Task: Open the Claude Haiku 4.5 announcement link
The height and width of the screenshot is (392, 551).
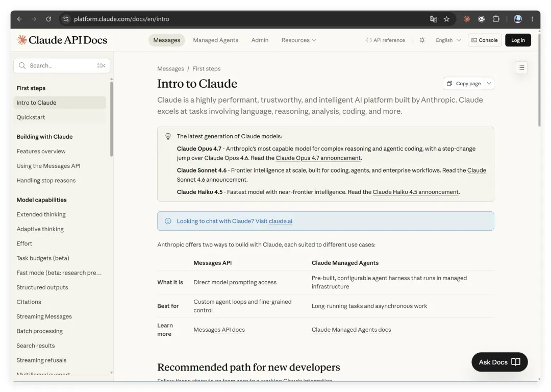Action: tap(415, 192)
